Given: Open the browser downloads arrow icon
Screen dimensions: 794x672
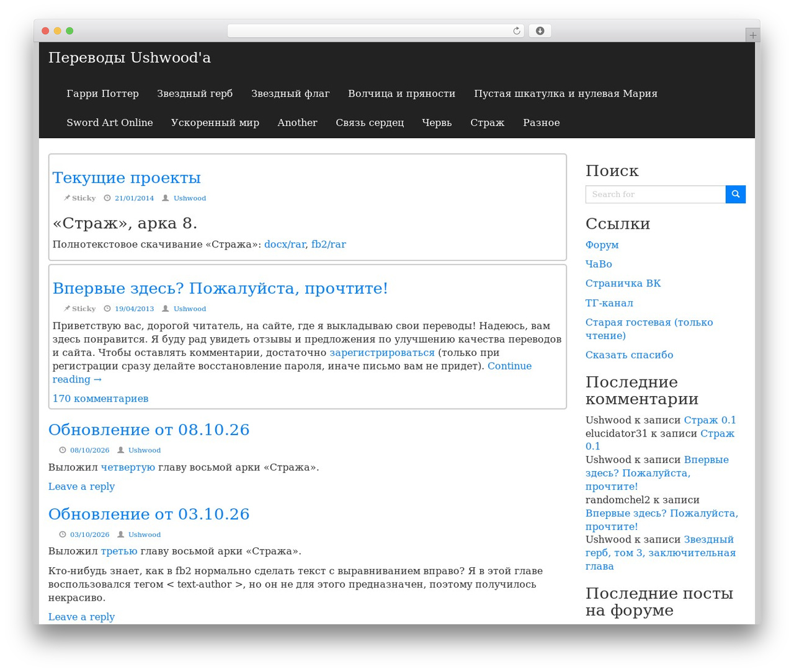Looking at the screenshot, I should [x=540, y=31].
